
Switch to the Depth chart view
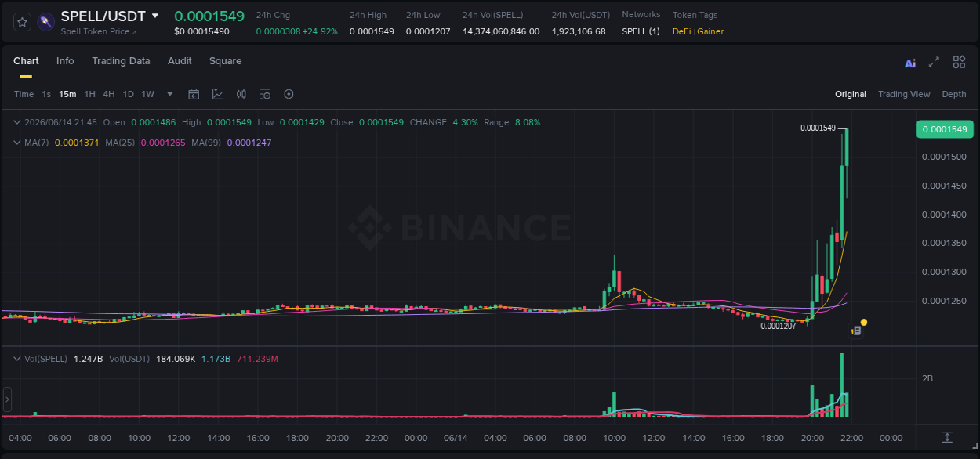coord(954,94)
